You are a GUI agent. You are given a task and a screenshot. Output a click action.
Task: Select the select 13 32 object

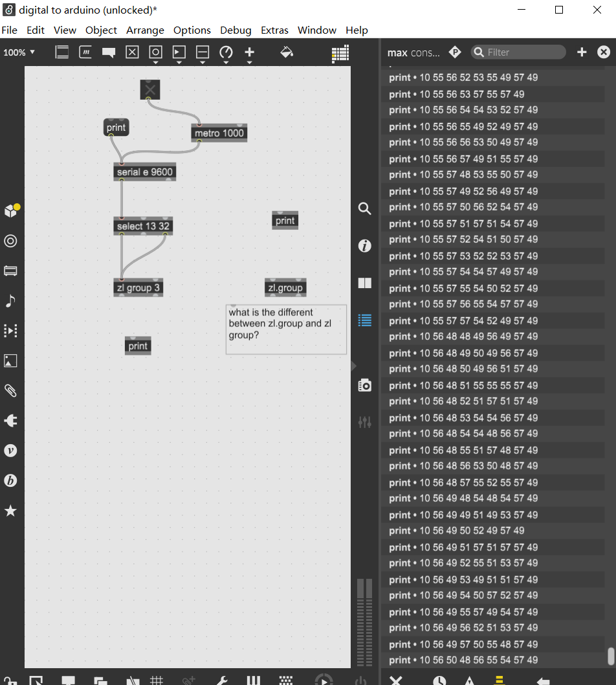pos(143,227)
